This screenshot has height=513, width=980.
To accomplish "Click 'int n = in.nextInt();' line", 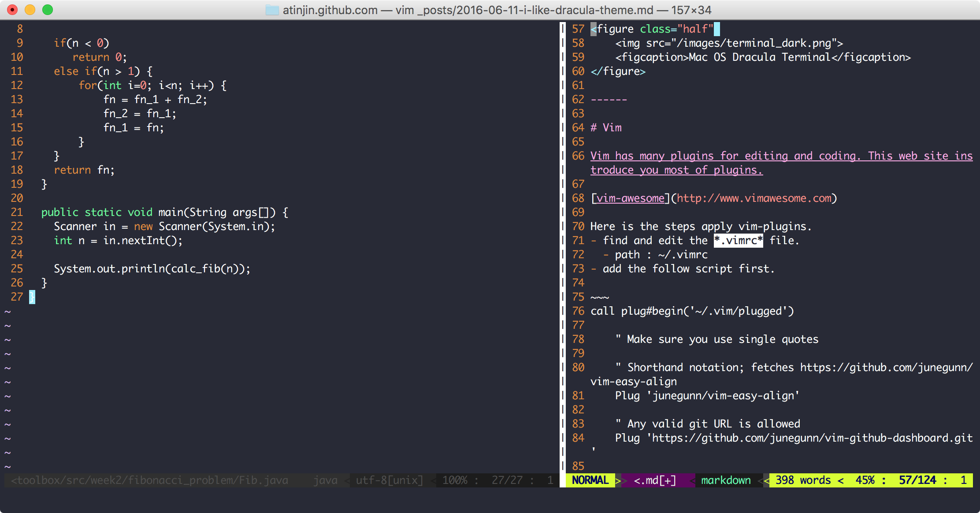I will tap(118, 241).
